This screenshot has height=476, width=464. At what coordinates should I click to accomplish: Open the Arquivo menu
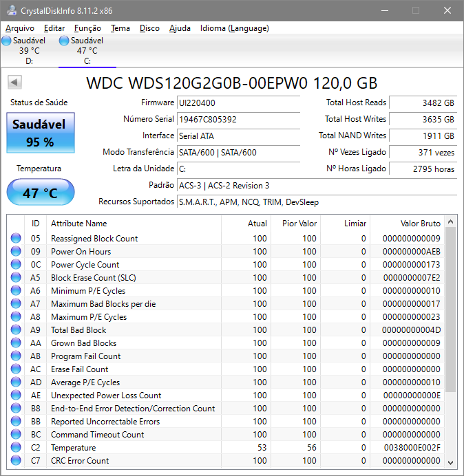pos(20,28)
